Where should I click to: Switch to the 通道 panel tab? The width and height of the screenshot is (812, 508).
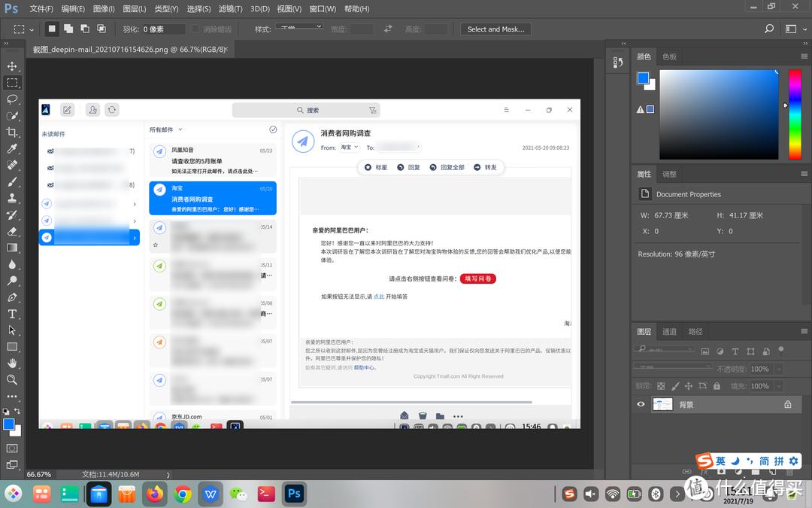(x=669, y=332)
